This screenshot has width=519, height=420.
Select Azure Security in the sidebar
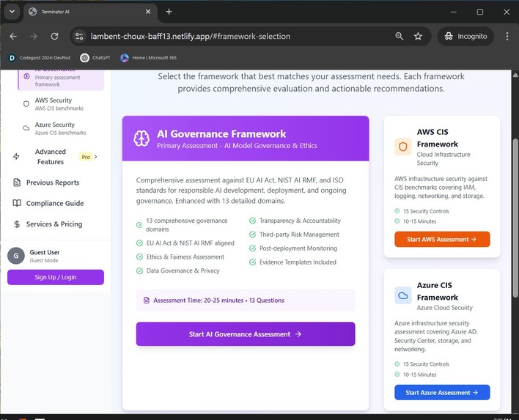[61, 128]
